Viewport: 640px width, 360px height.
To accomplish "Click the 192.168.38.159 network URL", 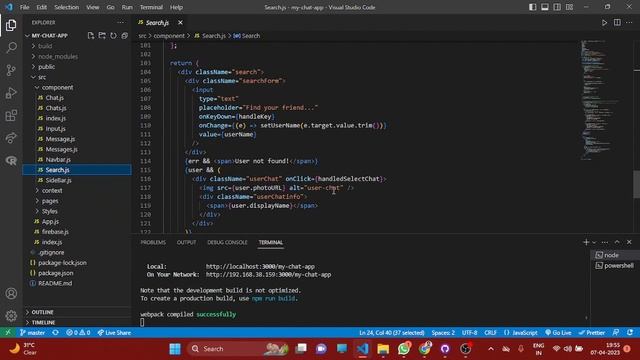I will click(268, 275).
